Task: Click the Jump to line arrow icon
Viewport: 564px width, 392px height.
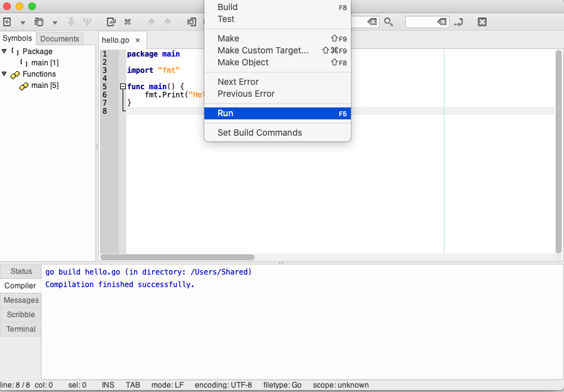Action: click(x=458, y=22)
